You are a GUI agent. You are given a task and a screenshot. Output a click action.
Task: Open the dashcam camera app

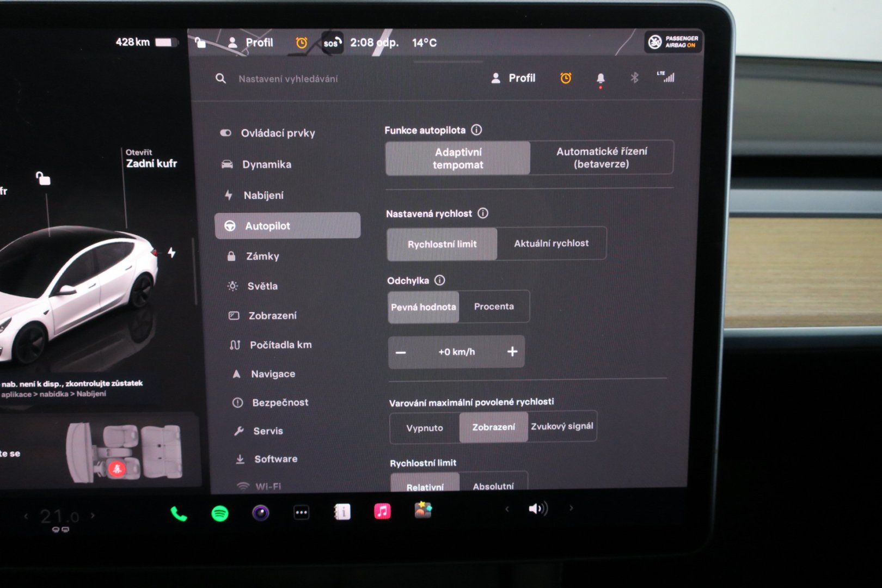pyautogui.click(x=261, y=512)
